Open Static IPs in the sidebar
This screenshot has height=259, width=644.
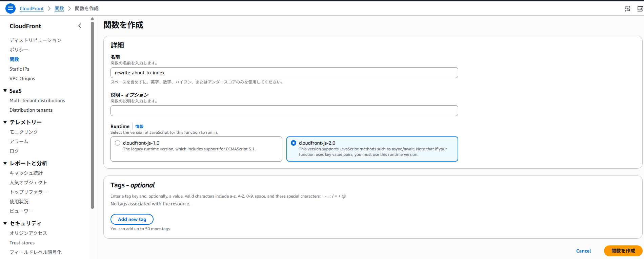coord(19,69)
